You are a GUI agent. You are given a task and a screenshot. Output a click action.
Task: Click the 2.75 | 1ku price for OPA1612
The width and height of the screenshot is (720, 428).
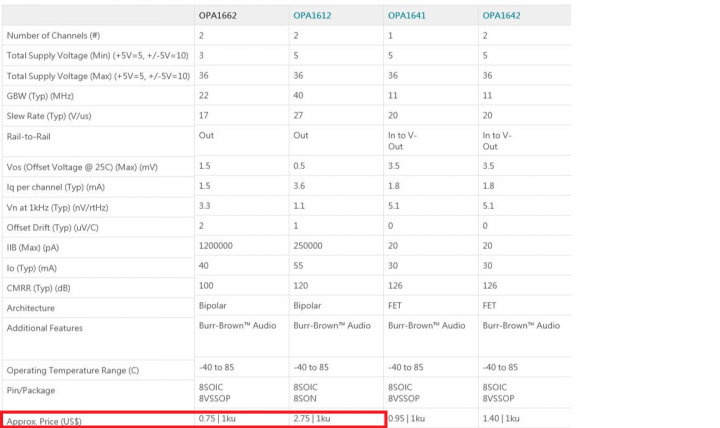(312, 418)
